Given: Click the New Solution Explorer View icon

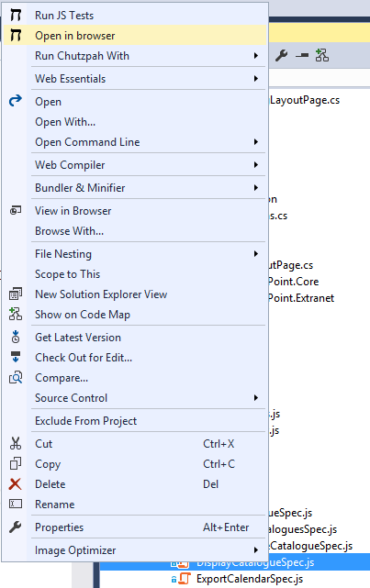Looking at the screenshot, I should click(x=16, y=294).
